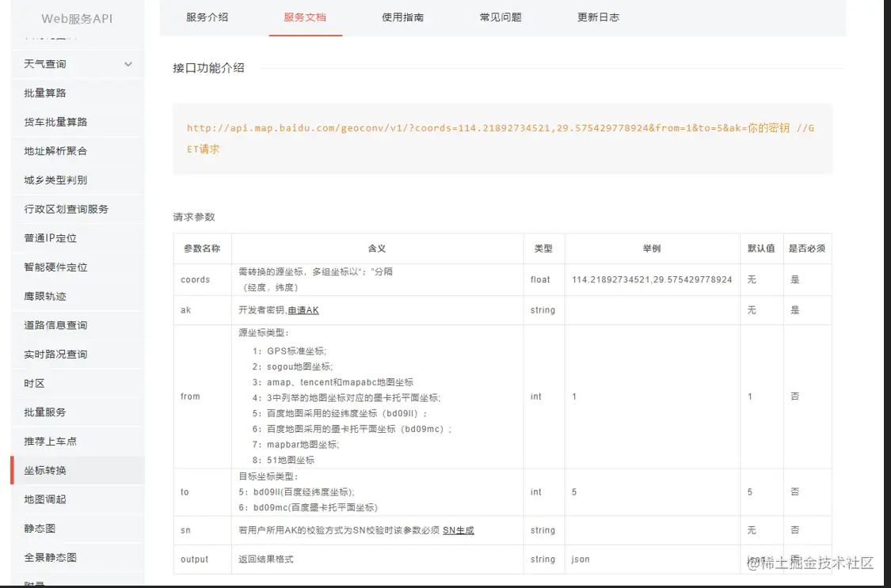Follow the SN生成 link

coord(458,530)
